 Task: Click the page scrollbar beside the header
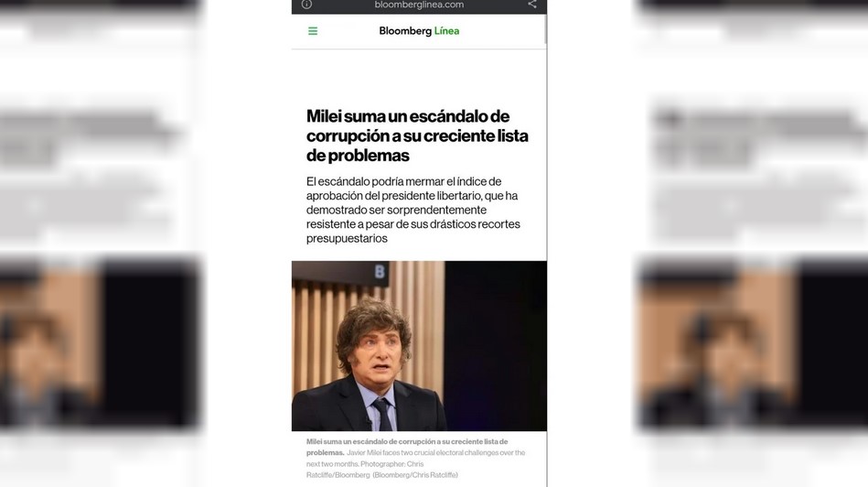tap(546, 28)
